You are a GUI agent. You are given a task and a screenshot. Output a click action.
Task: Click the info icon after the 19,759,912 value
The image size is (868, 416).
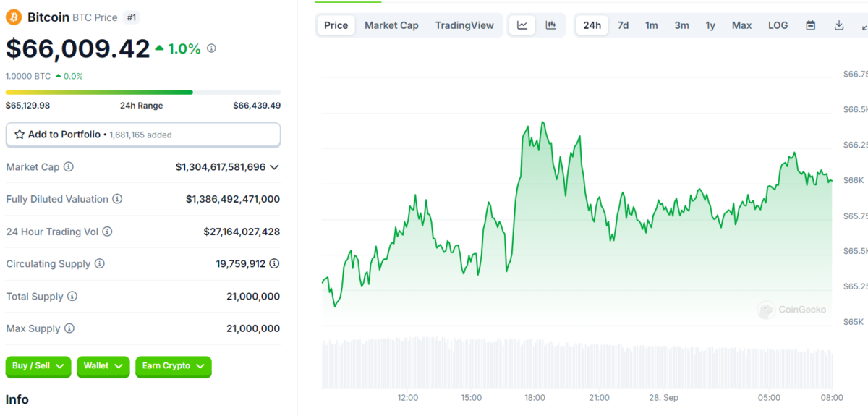275,264
